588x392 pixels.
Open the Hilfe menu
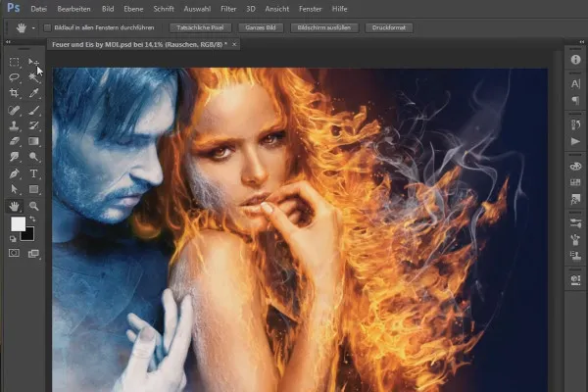click(339, 9)
